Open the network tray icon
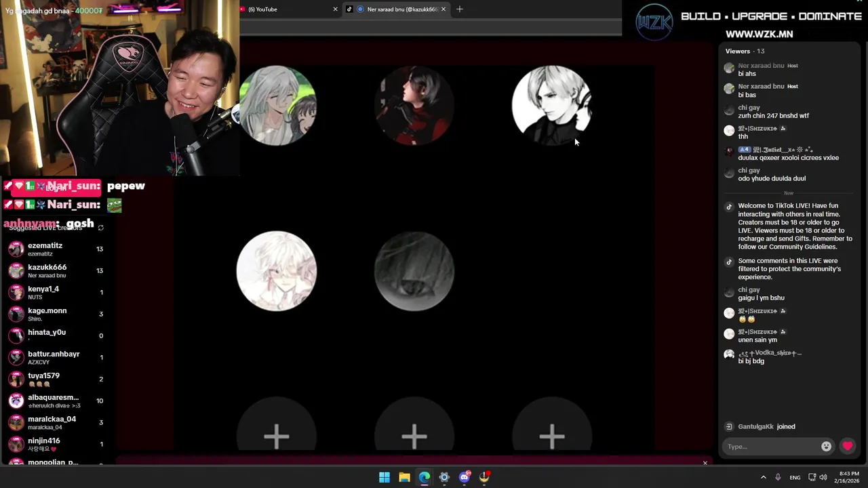This screenshot has height=488, width=868. pyautogui.click(x=812, y=477)
